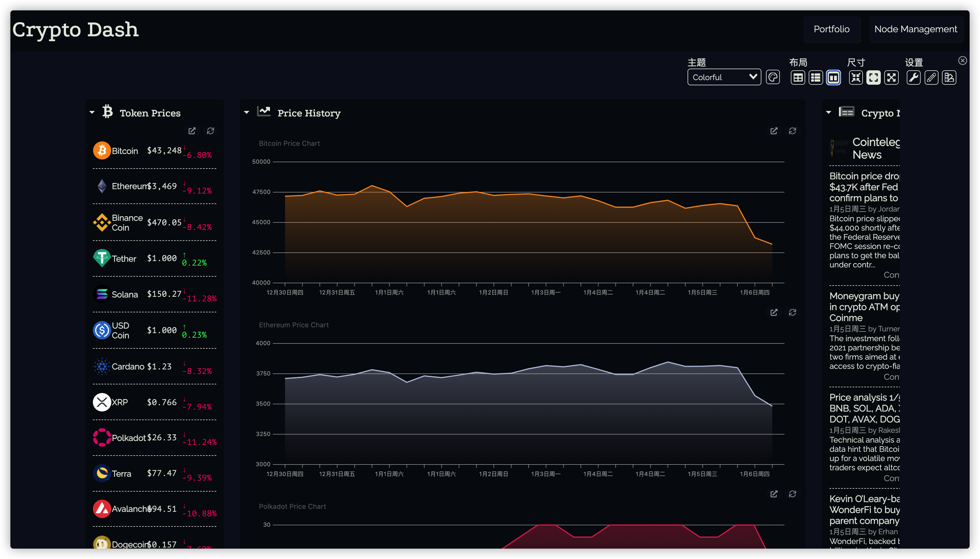Switch to grid layout

797,78
